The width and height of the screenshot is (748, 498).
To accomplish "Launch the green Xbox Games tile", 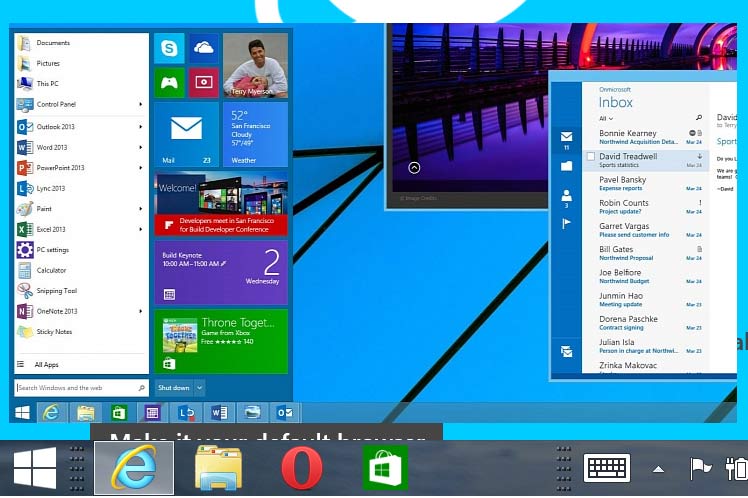I will (x=169, y=83).
